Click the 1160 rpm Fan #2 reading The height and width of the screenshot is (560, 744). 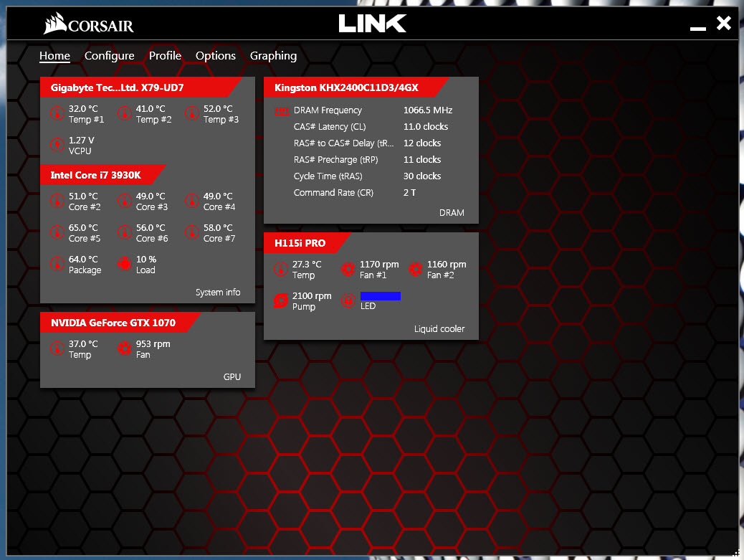click(x=447, y=265)
